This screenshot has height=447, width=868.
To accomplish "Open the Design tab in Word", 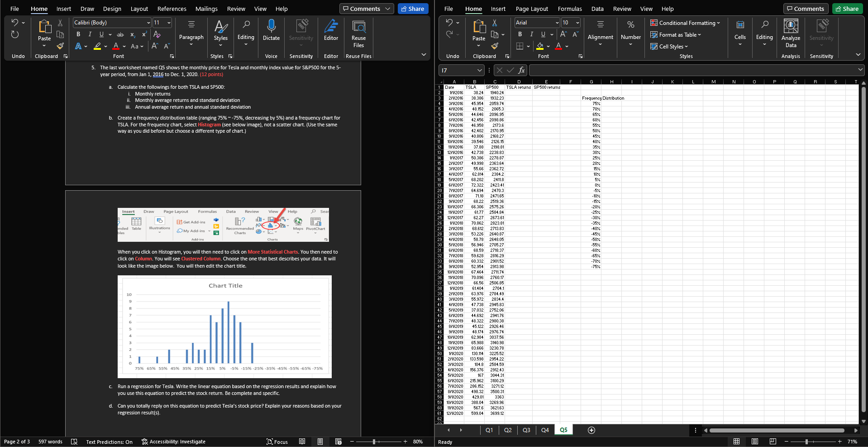I will (x=112, y=9).
